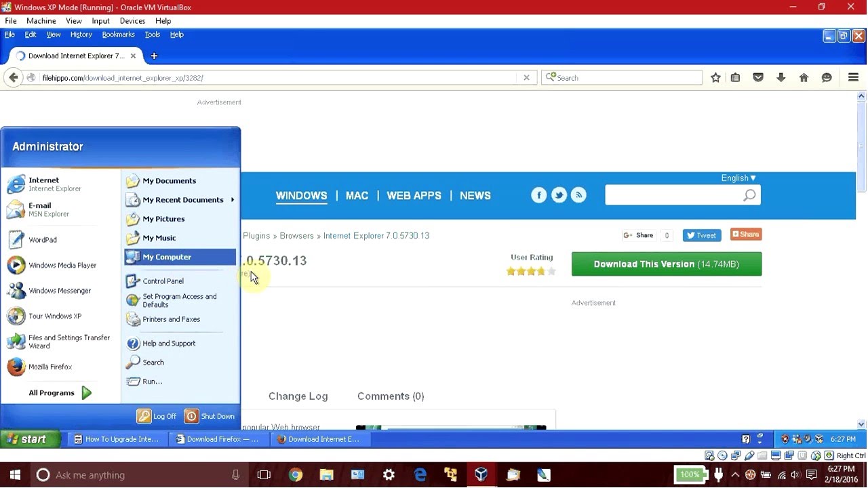The height and width of the screenshot is (488, 868).
Task: Go to Firefox home page icon
Action: click(x=804, y=78)
